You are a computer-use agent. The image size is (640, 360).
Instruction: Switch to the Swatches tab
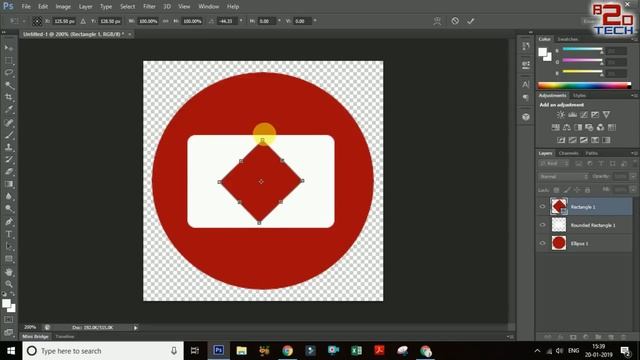pos(568,39)
